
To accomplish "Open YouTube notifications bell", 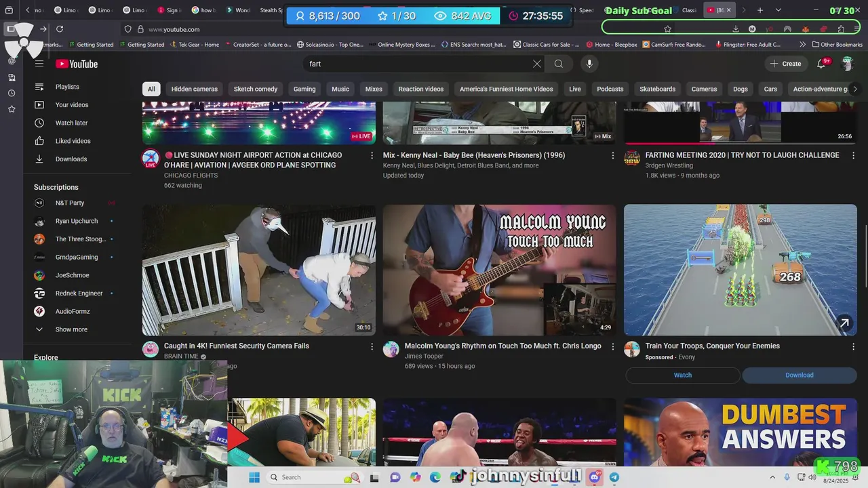I will coord(821,64).
